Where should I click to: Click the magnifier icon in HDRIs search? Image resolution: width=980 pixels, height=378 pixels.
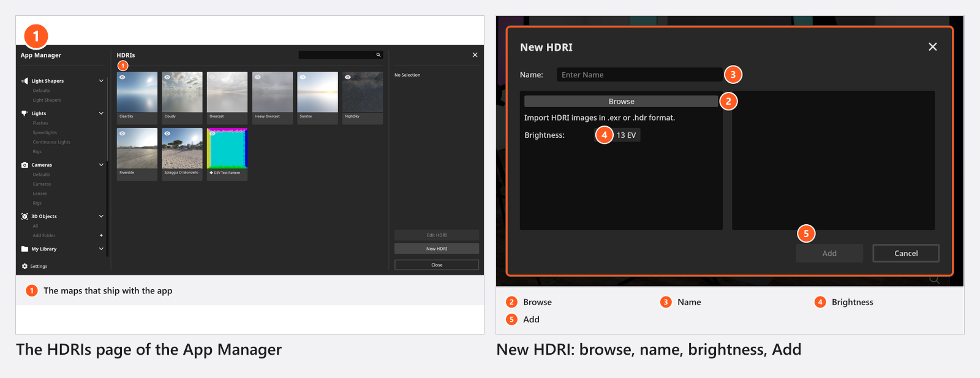click(x=379, y=55)
